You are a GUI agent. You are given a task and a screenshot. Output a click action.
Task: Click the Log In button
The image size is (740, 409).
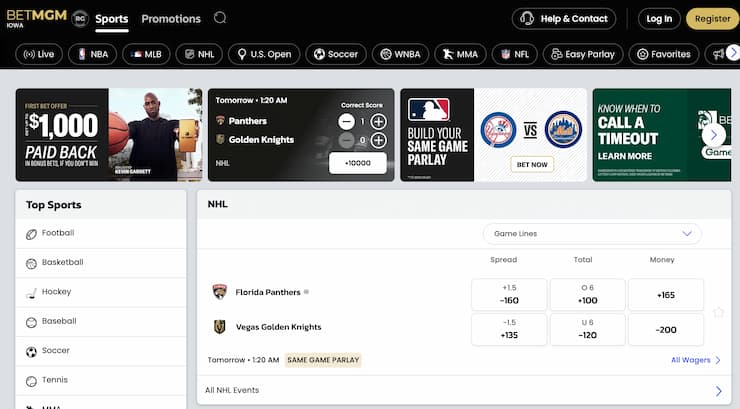pyautogui.click(x=659, y=19)
